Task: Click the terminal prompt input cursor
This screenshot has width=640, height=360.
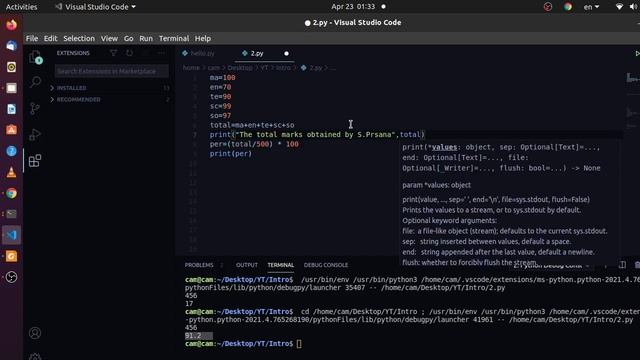Action: 299,344
